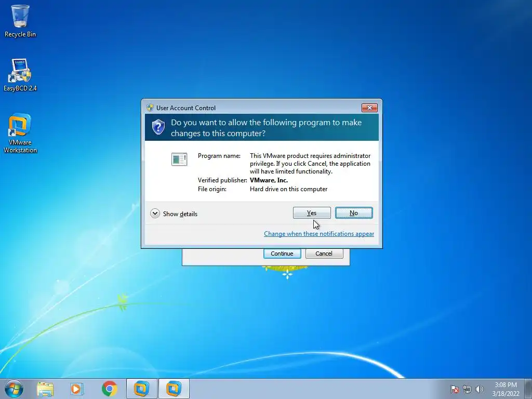Expand Show details chevron in UAC dialog
532x399 pixels.
(155, 214)
